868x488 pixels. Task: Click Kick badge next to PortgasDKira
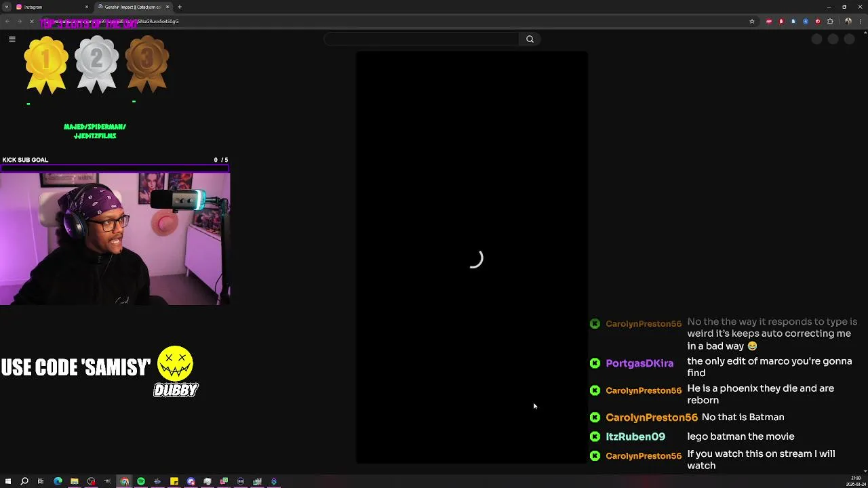coord(595,363)
